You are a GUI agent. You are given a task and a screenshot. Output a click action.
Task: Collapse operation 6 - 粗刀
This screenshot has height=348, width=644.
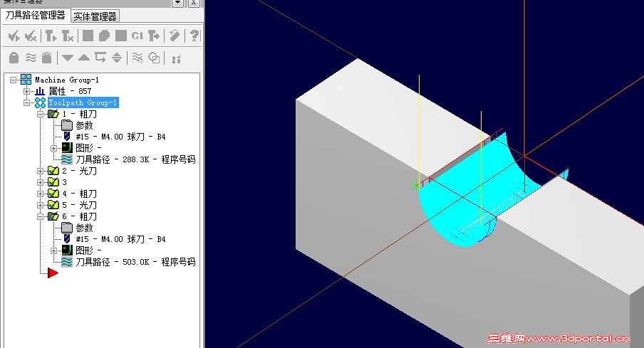pos(40,216)
